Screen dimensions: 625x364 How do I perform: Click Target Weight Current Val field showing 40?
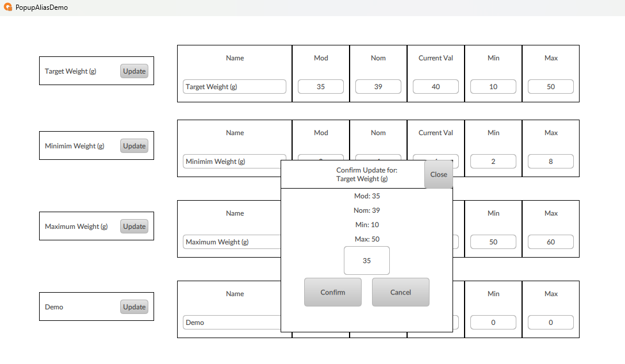pos(436,86)
